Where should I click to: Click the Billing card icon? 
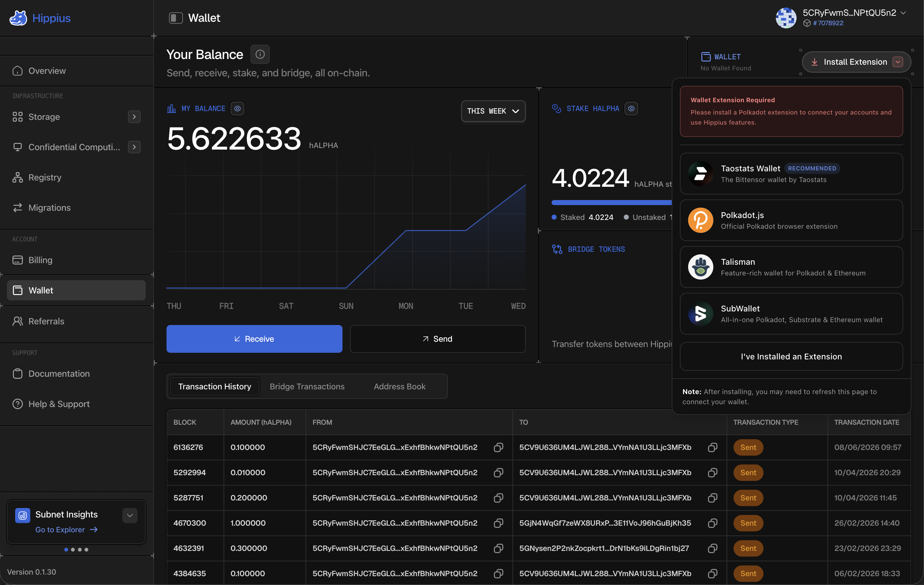(x=18, y=260)
